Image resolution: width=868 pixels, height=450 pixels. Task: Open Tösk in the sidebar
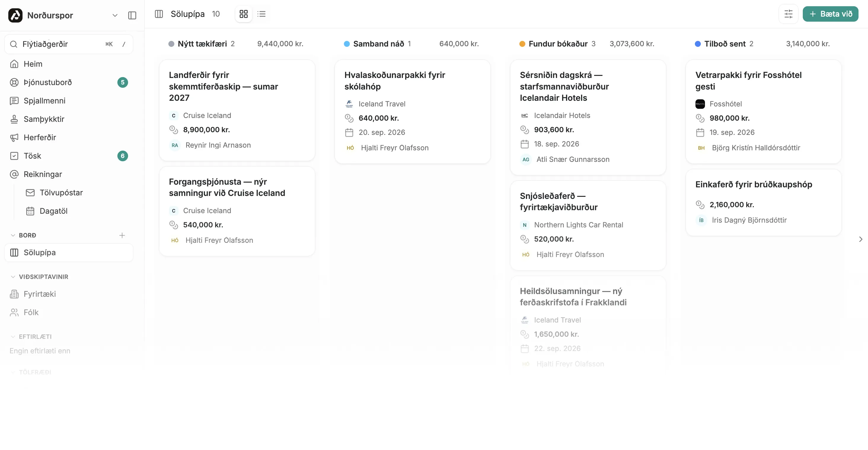[69, 156]
